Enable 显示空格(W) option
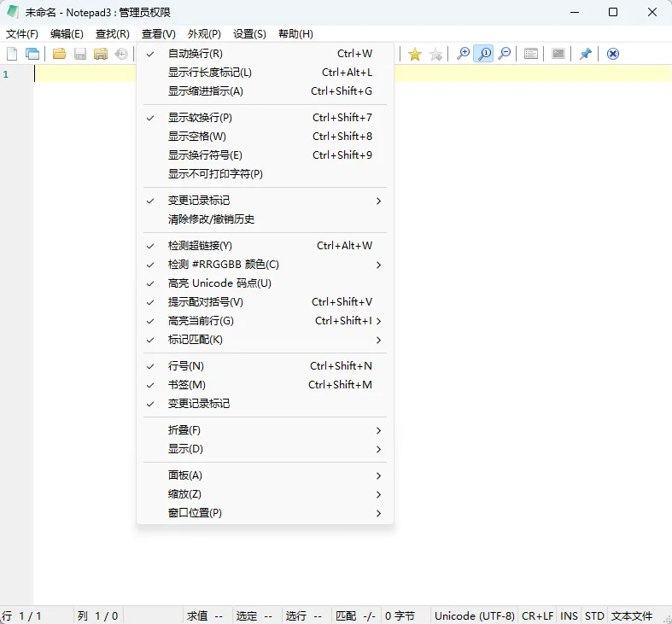 tap(265, 137)
